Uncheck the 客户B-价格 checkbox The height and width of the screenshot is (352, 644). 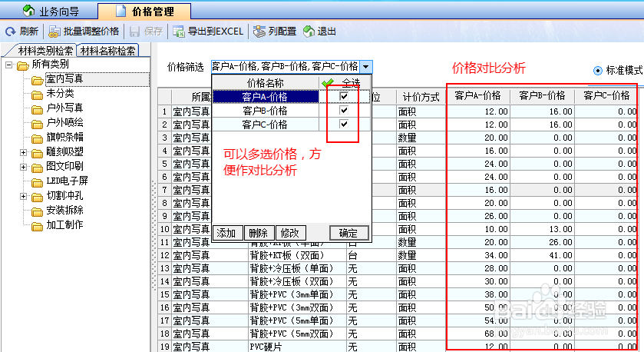coord(344,110)
